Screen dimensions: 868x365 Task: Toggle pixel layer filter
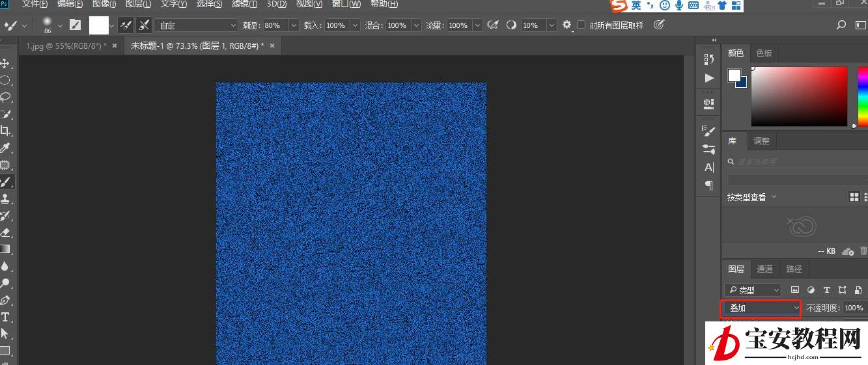(795, 290)
